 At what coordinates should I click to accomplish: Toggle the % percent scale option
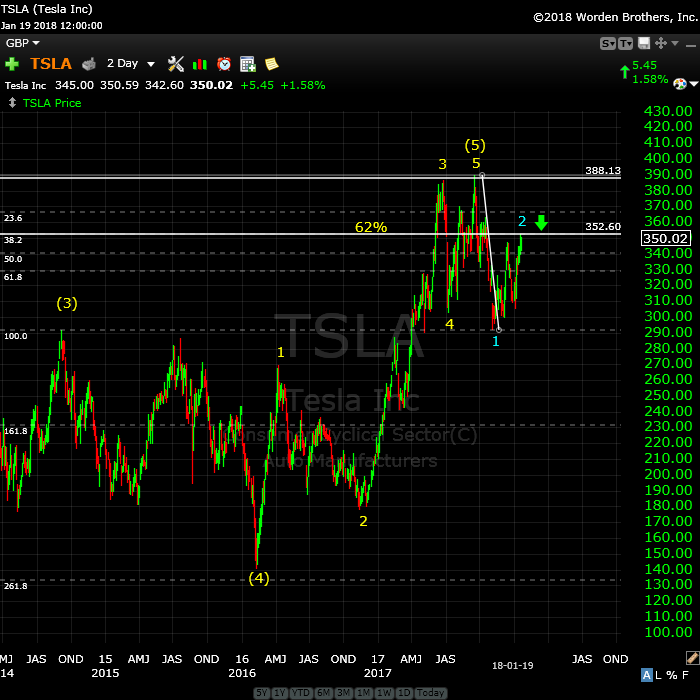pyautogui.click(x=671, y=675)
